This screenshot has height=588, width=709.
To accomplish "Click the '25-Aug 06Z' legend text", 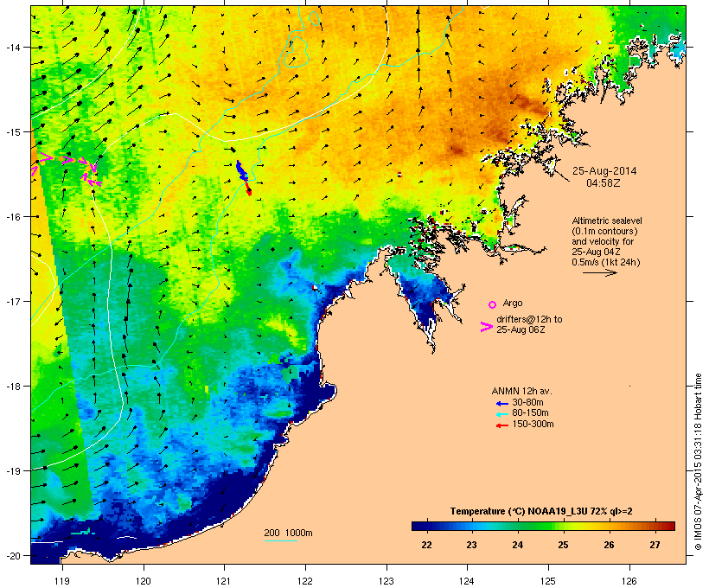I will pos(521,329).
